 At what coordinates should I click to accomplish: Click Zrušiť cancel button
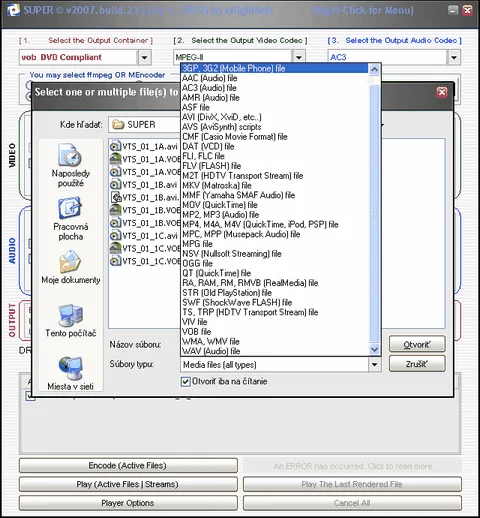click(x=417, y=364)
